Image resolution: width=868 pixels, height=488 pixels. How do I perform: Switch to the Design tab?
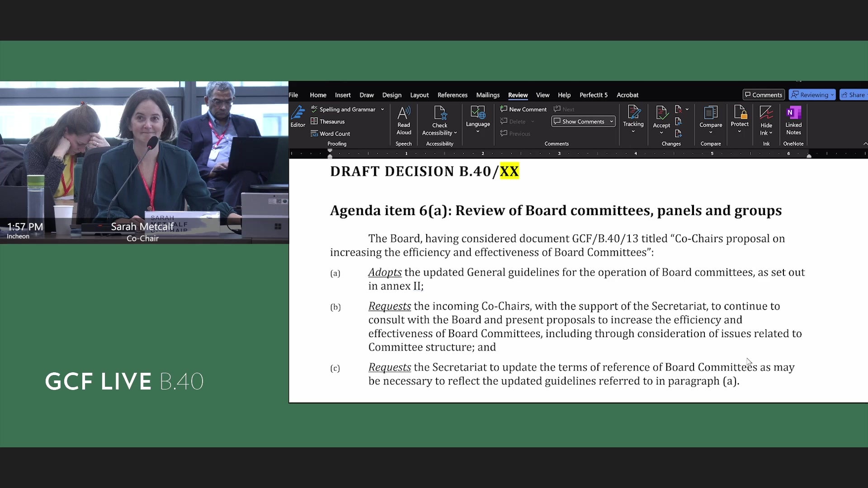pos(392,95)
